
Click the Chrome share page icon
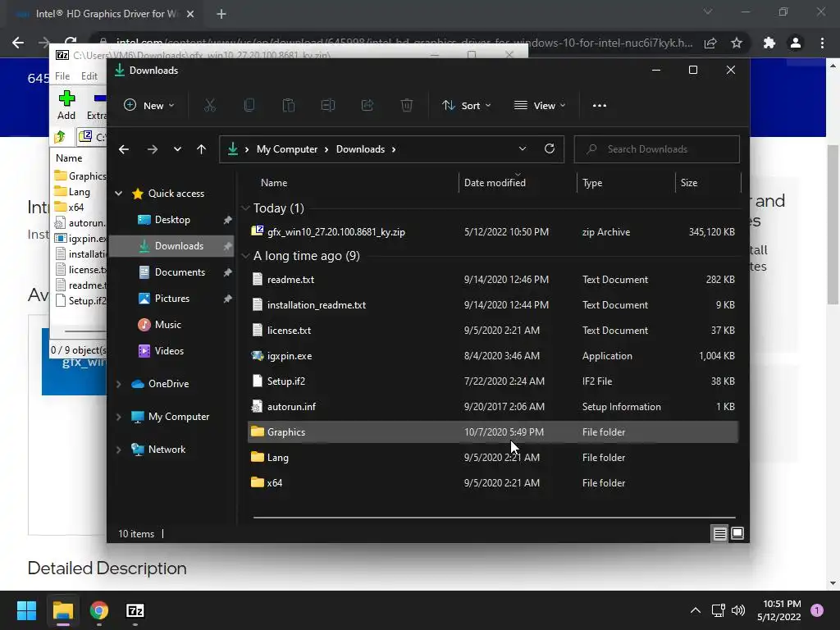click(710, 43)
